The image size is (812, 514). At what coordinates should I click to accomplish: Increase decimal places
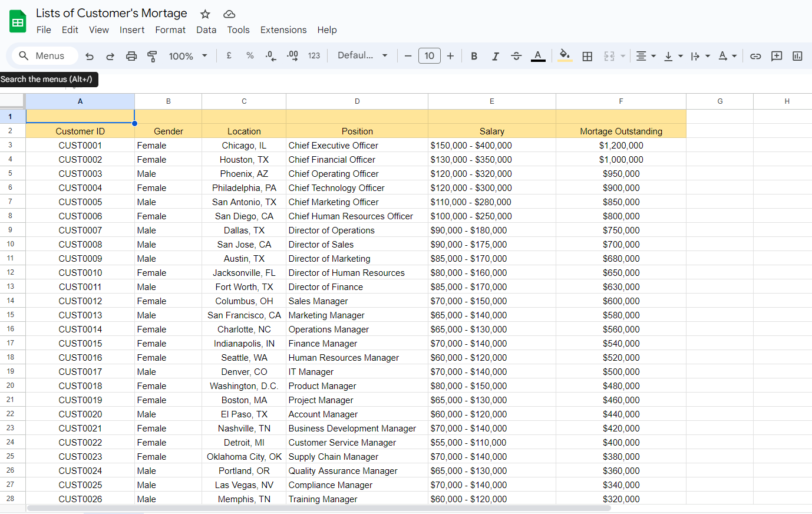(x=292, y=55)
